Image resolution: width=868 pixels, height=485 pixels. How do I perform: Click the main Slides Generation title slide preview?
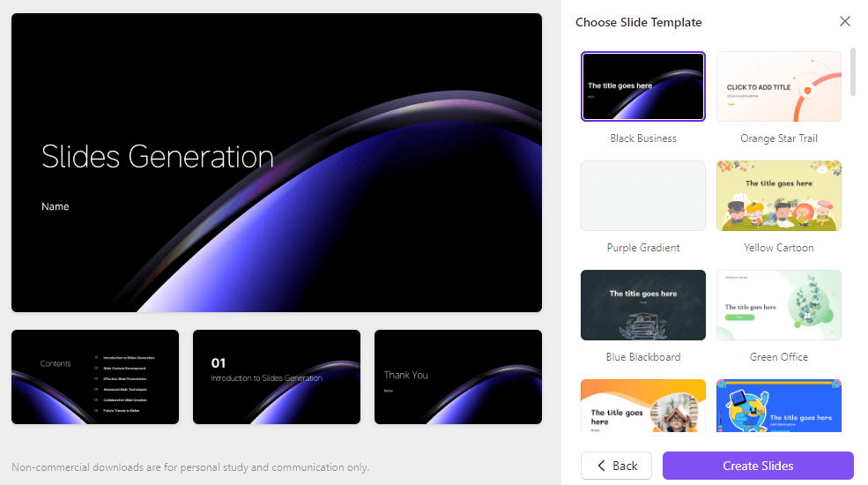pyautogui.click(x=277, y=163)
